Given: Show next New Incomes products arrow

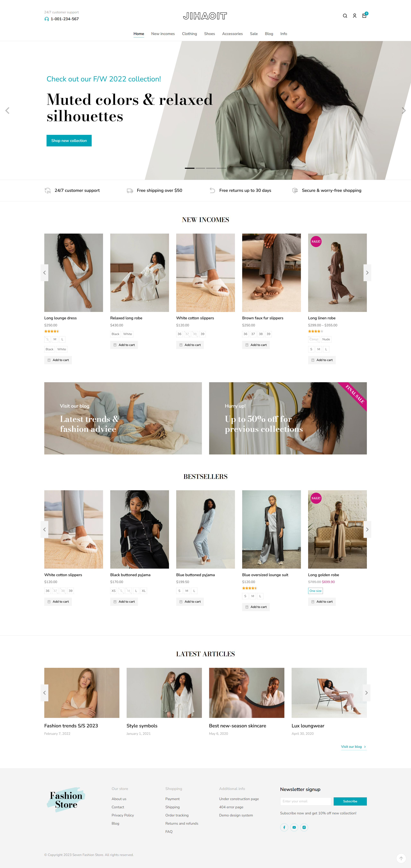Looking at the screenshot, I should (x=367, y=273).
